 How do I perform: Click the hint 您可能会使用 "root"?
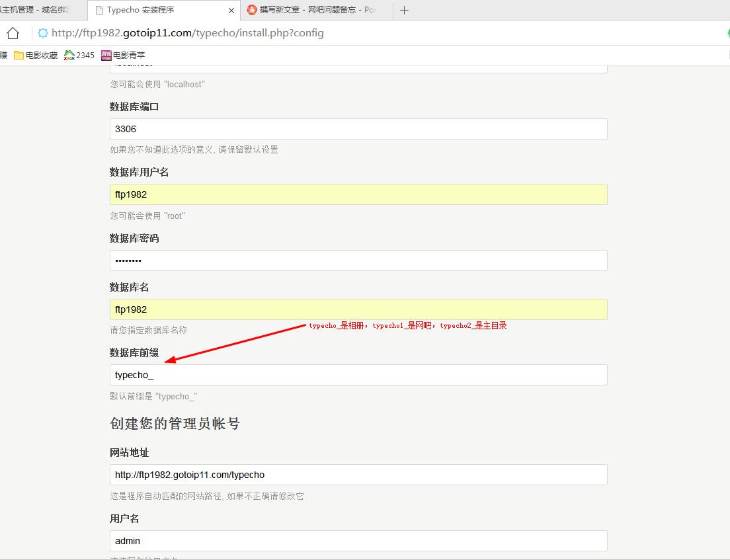point(147,216)
